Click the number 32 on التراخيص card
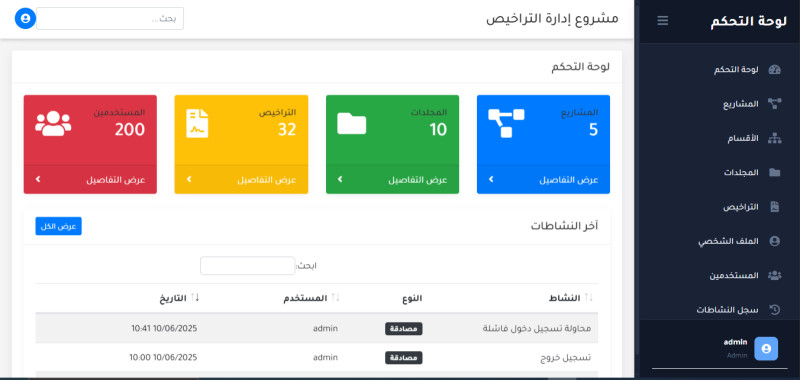 (287, 130)
